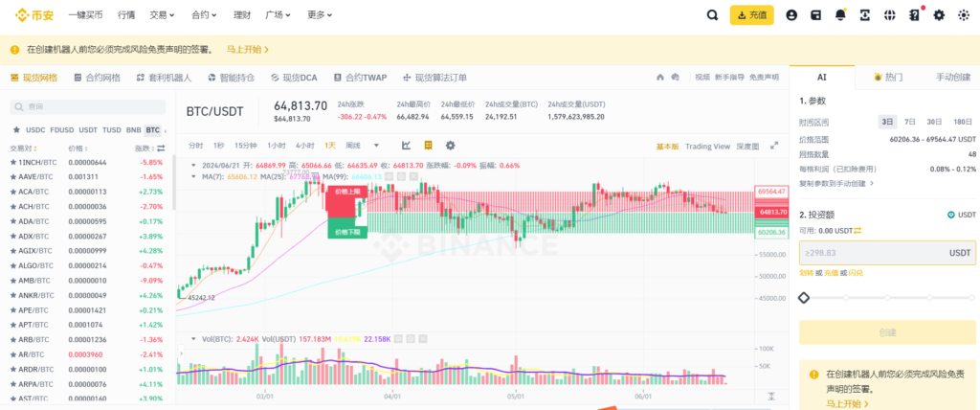Image resolution: width=980 pixels, height=410 pixels.
Task: Open the user account profile icon
Action: pos(791,15)
